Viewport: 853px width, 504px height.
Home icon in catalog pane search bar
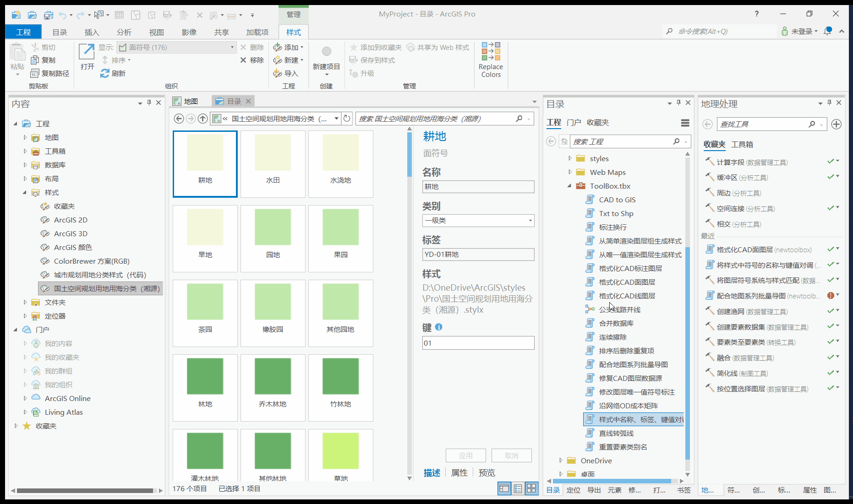coord(564,141)
